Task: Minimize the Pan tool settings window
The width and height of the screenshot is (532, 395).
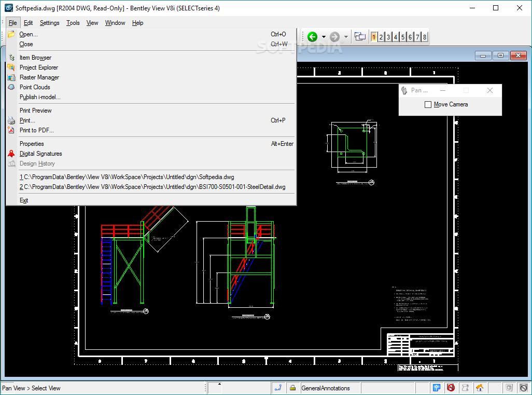Action: click(x=443, y=90)
